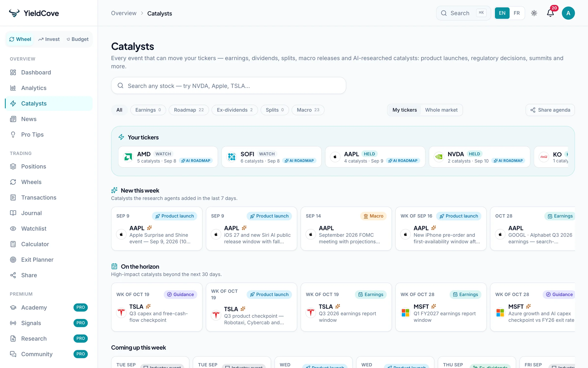Open the Dashboard sidebar item

(x=49, y=72)
